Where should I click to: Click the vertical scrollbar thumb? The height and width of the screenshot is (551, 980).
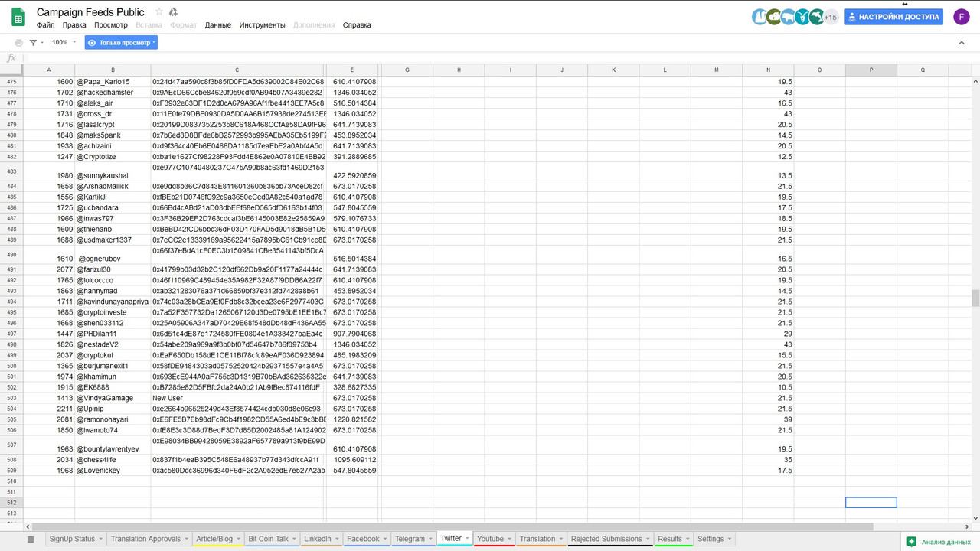tap(975, 298)
